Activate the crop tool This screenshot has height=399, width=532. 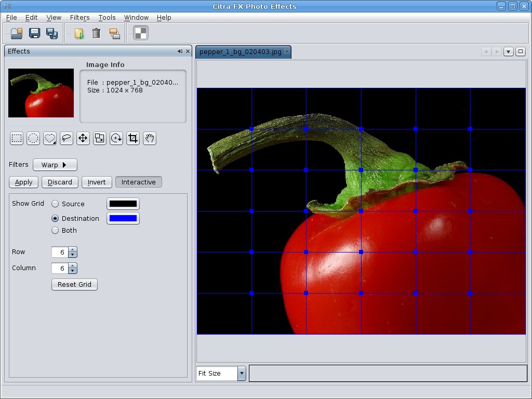(133, 138)
